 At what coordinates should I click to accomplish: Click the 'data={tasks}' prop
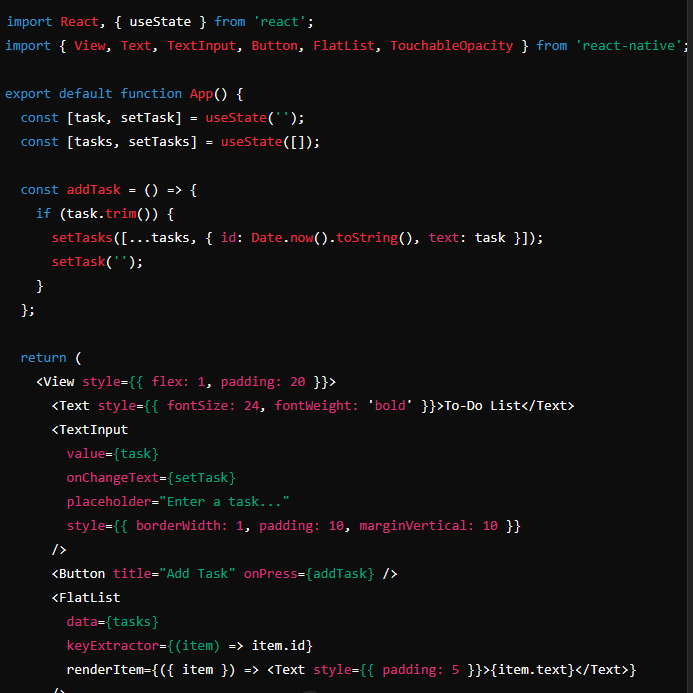[x=113, y=621]
